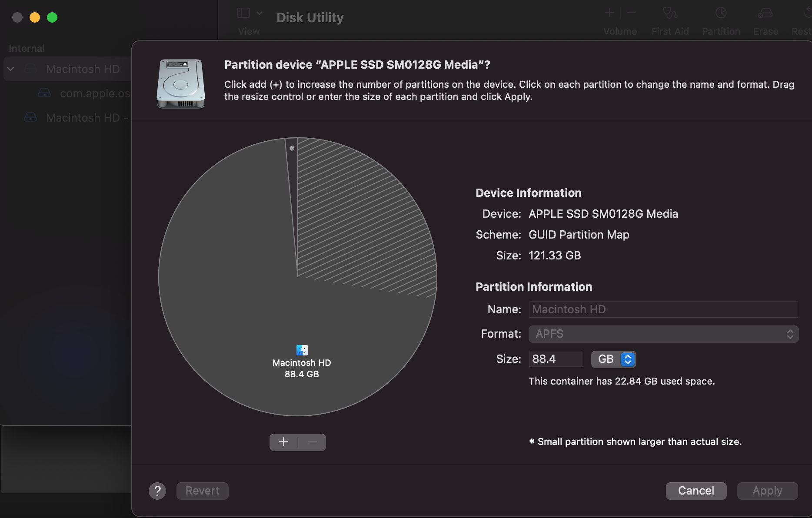Viewport: 812px width, 518px height.
Task: Open the View options chevron dropdown
Action: pyautogui.click(x=260, y=13)
